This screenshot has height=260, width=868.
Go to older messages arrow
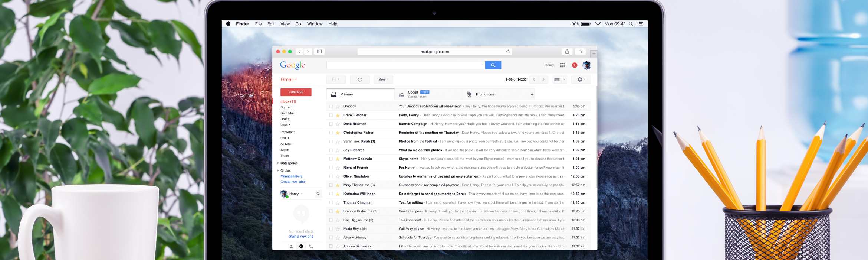543,79
